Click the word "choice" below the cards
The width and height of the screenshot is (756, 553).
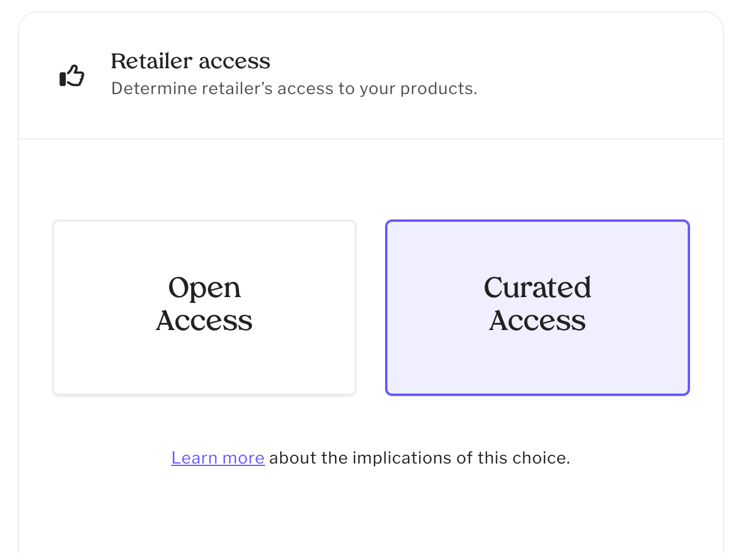point(542,458)
